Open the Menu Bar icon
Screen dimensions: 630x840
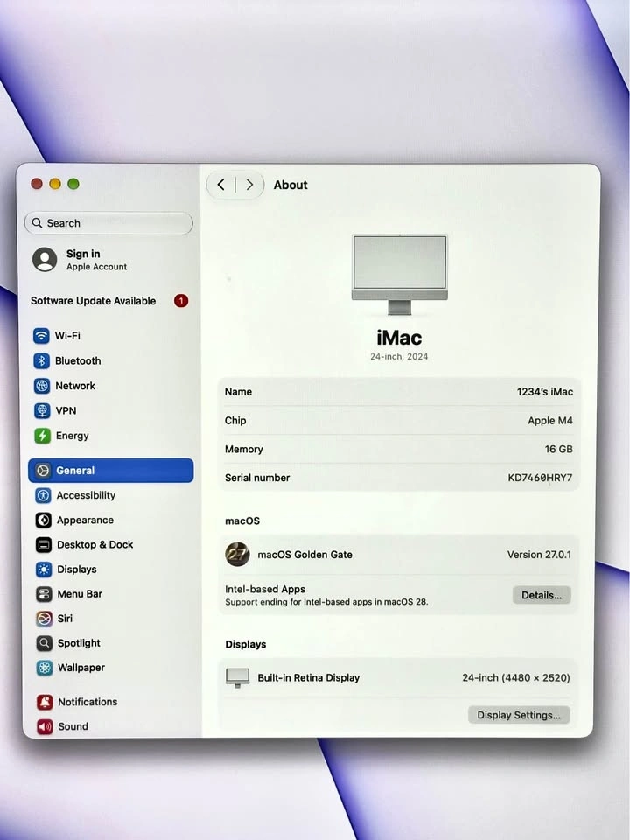pyautogui.click(x=44, y=594)
